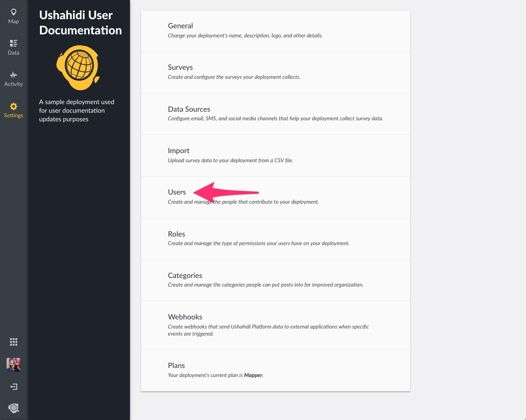The width and height of the screenshot is (526, 420).
Task: Open the Import settings
Action: point(179,151)
